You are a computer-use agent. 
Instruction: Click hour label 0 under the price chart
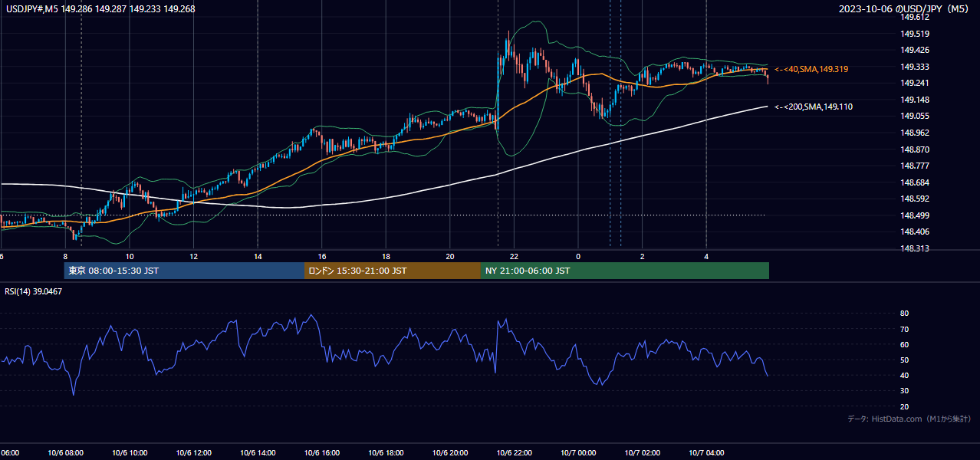[x=577, y=257]
